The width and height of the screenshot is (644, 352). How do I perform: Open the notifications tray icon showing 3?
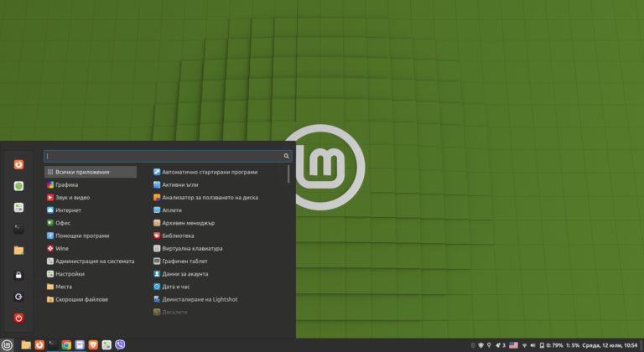[x=501, y=345]
